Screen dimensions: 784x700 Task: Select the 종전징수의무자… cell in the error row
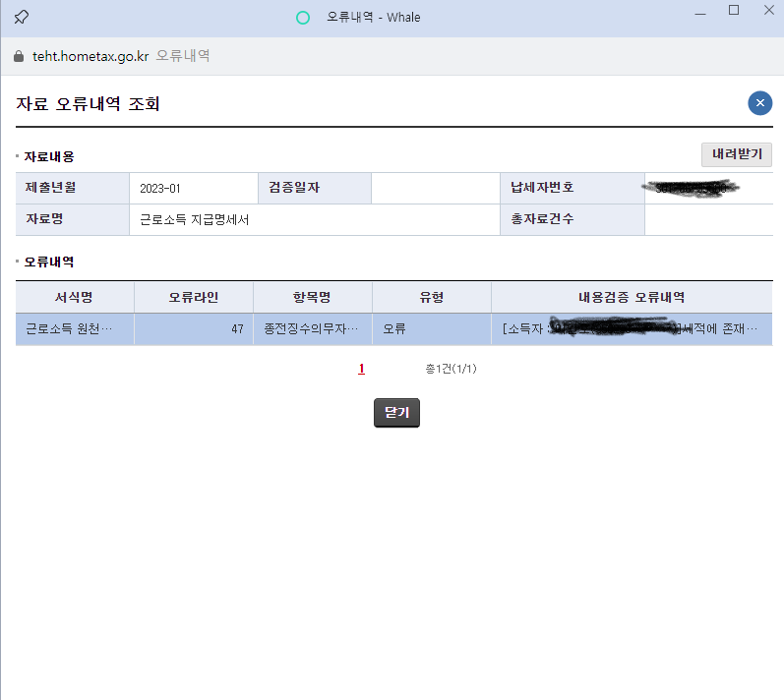click(313, 329)
